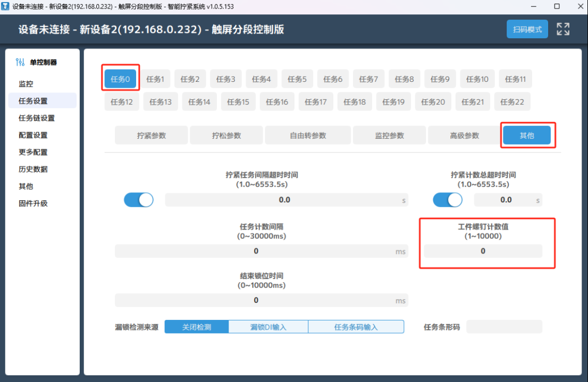Click the 任务计数间隔 input field
The image size is (588, 382).
coord(262,251)
